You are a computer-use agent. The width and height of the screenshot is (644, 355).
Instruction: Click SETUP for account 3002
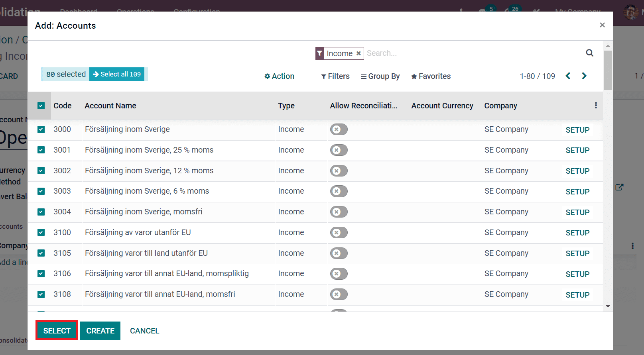[x=577, y=171]
